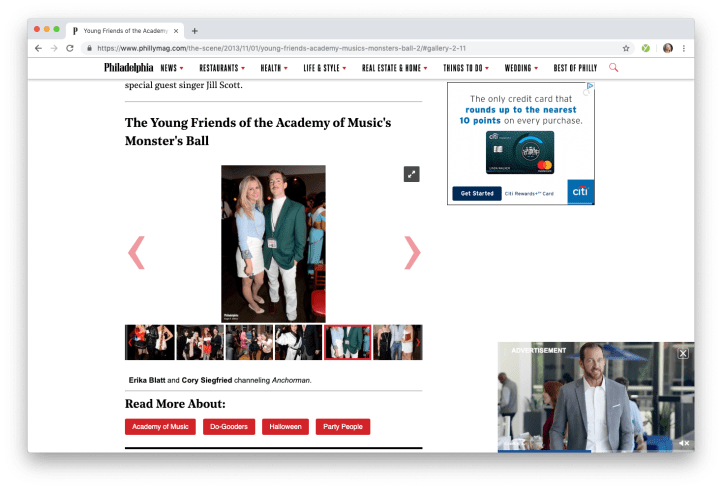Open the green browser extension icon
The height and width of the screenshot is (489, 722).
646,48
